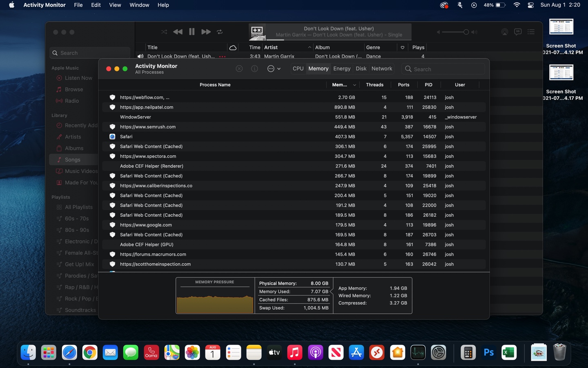Click the Safari compass icon in process list
The width and height of the screenshot is (588, 368).
(x=112, y=137)
